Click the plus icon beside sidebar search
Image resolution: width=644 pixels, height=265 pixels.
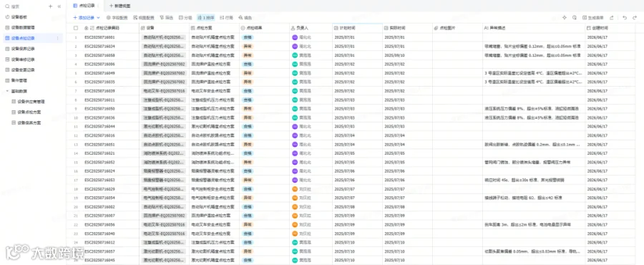click(51, 6)
